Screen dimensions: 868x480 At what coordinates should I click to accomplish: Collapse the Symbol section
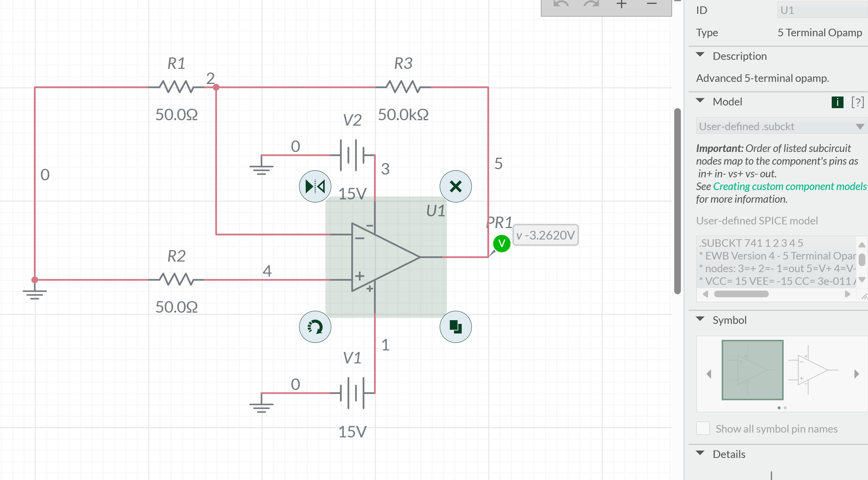pyautogui.click(x=700, y=319)
